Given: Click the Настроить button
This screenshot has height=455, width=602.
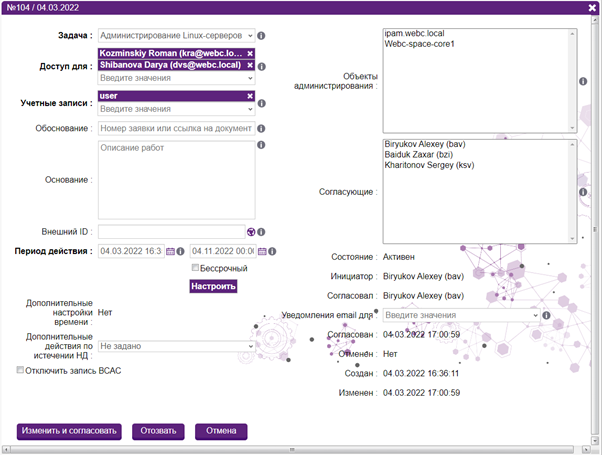Looking at the screenshot, I should [x=213, y=287].
